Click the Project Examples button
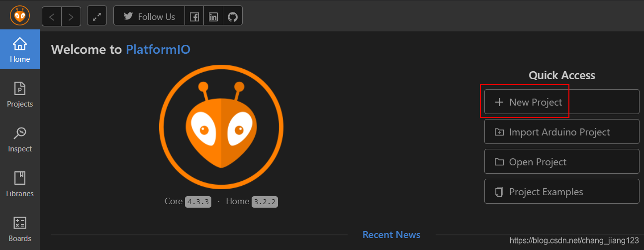Screen dimensions: 644x250 pyautogui.click(x=562, y=191)
